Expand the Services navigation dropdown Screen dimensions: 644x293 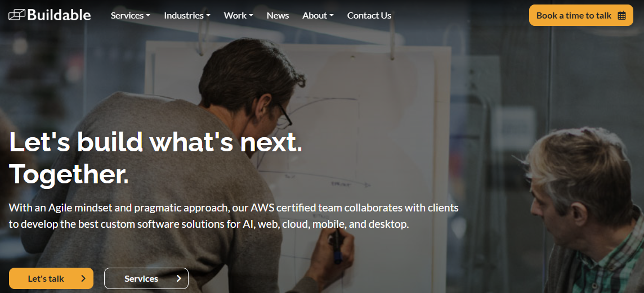[x=130, y=16]
